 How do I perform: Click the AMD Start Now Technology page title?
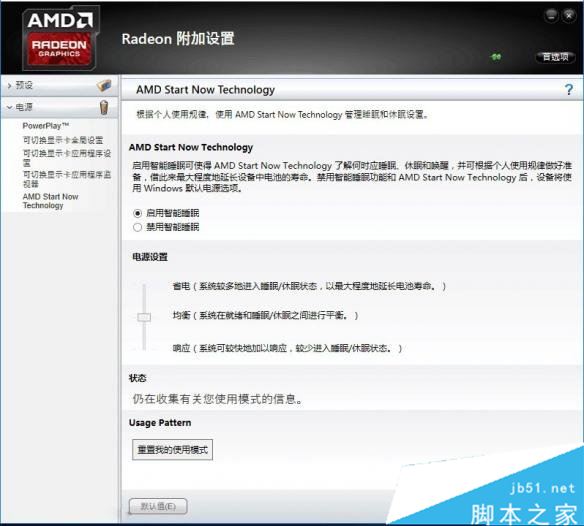205,90
